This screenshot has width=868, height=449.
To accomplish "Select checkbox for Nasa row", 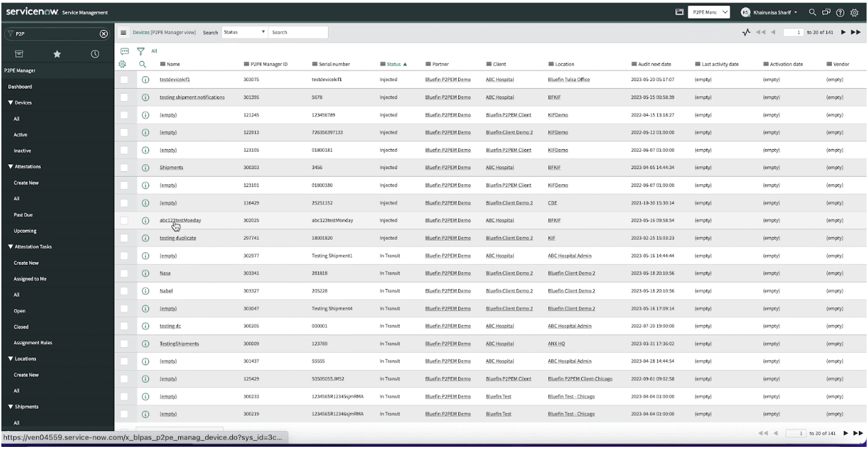I will coord(125,273).
